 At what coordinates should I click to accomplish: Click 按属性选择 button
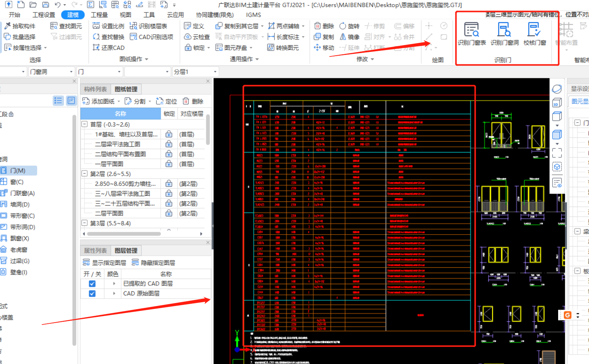pos(25,48)
